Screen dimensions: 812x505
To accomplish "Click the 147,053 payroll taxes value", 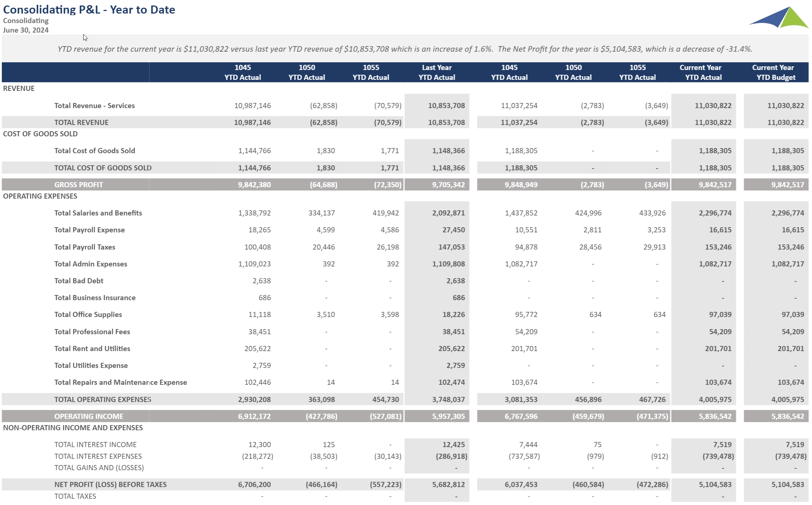I will (451, 247).
